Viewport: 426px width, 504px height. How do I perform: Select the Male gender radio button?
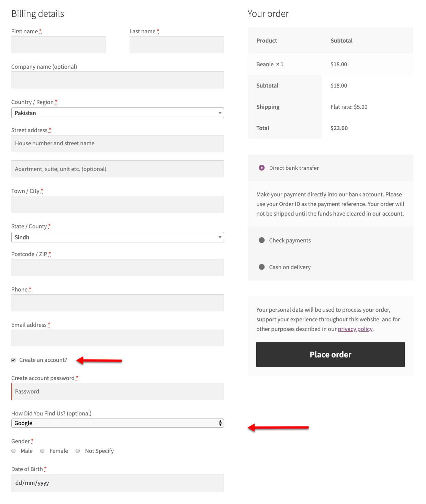(13, 451)
